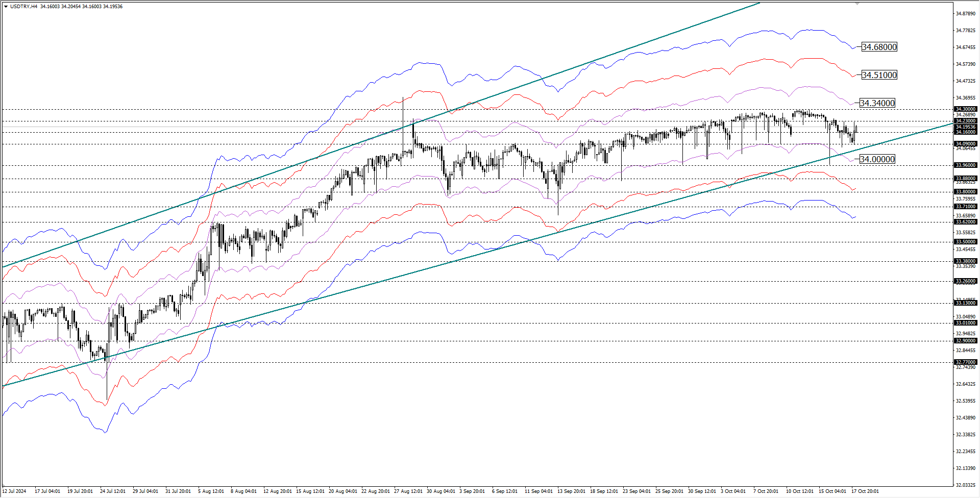The width and height of the screenshot is (980, 498).
Task: Click the 17 Jul 04:01 time axis label
Action: (x=47, y=491)
